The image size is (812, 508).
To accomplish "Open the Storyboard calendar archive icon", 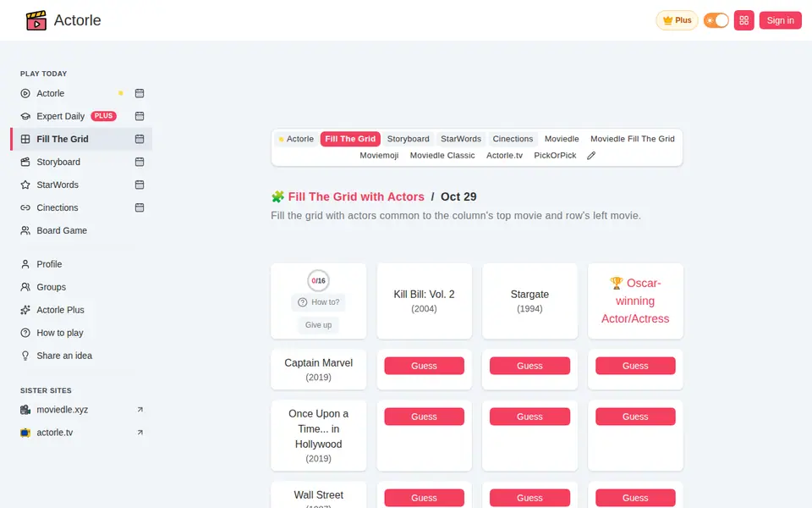I will coord(140,162).
